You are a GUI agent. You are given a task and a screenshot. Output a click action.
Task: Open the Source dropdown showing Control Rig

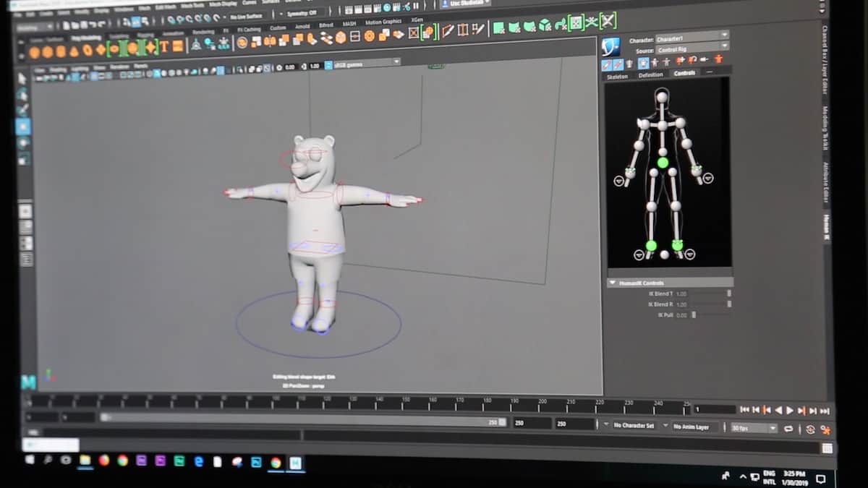click(x=692, y=48)
